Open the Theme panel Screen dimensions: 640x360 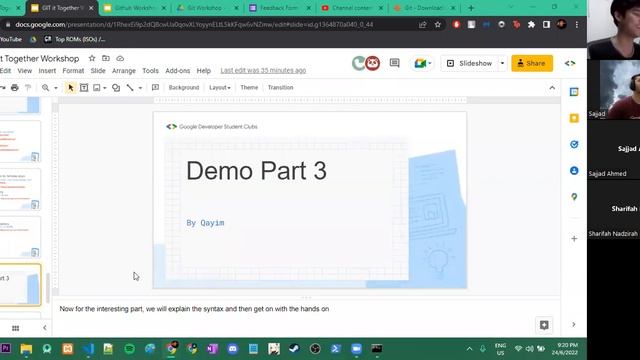tap(249, 87)
